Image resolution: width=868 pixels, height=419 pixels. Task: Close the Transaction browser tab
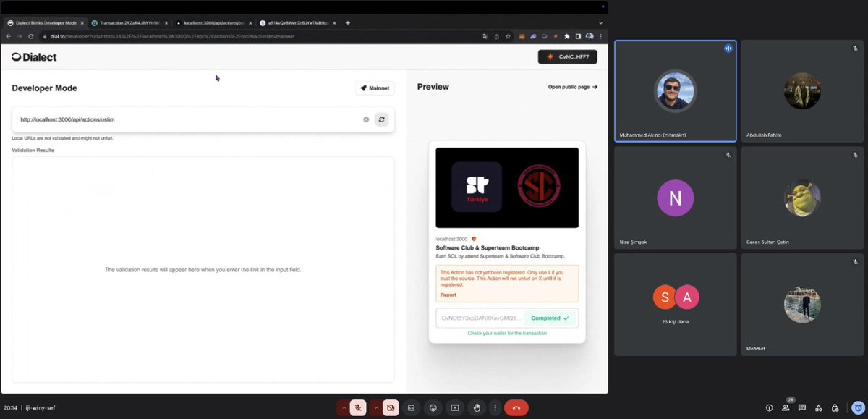pos(166,22)
